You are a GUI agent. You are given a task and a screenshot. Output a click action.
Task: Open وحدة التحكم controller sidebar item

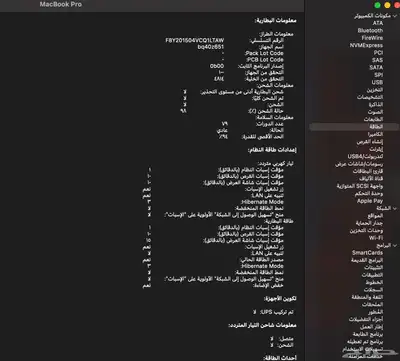[369, 193]
